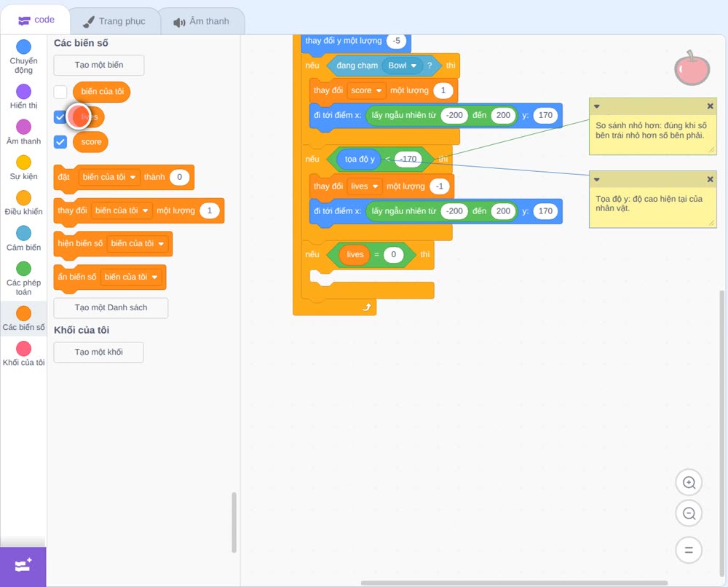Close the 'Tọa độ y' comment

point(710,178)
